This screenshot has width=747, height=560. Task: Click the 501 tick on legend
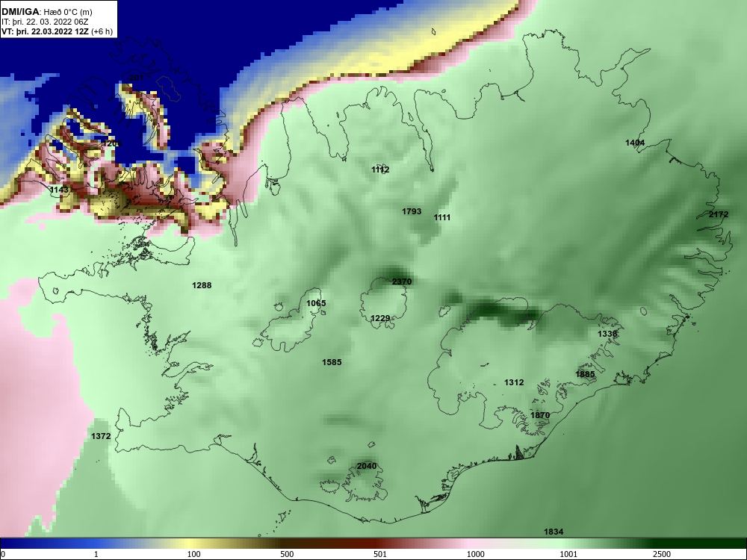[x=380, y=554]
